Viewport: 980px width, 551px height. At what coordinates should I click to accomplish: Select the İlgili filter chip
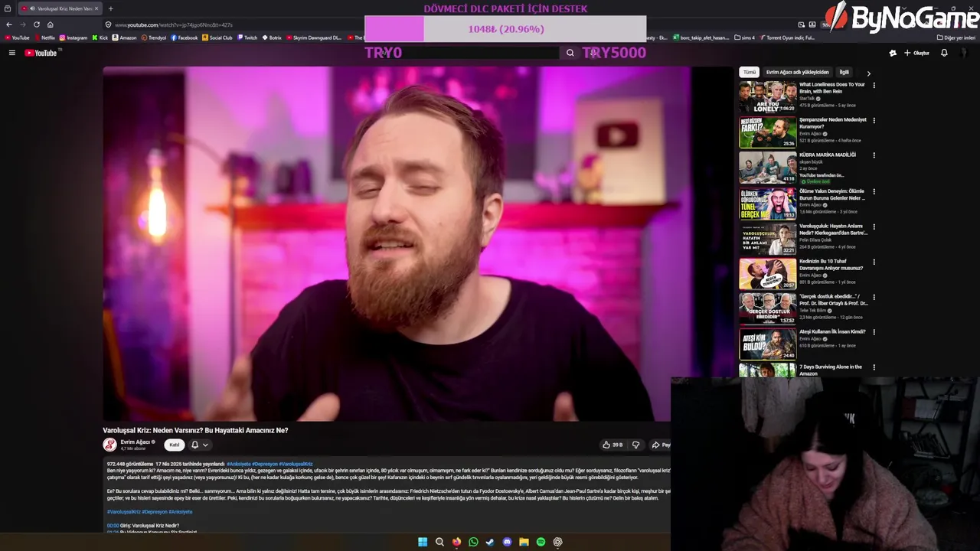click(844, 72)
